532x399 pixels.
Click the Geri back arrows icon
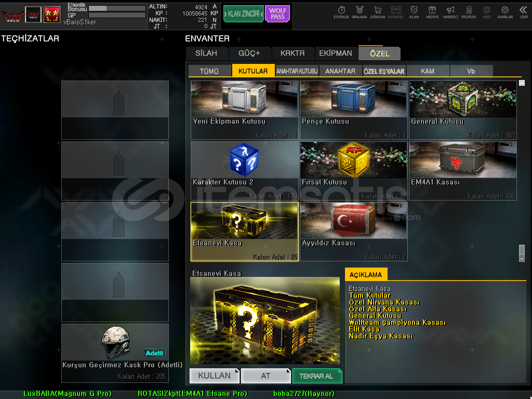pyautogui.click(x=524, y=12)
